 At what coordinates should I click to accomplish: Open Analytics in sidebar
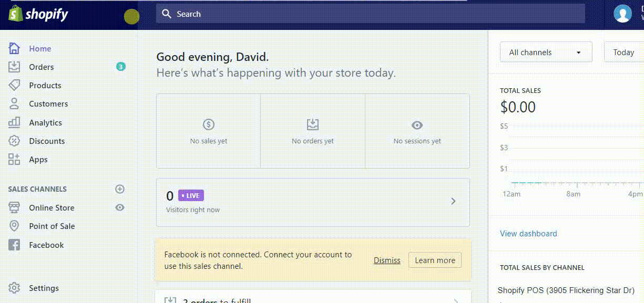point(45,122)
